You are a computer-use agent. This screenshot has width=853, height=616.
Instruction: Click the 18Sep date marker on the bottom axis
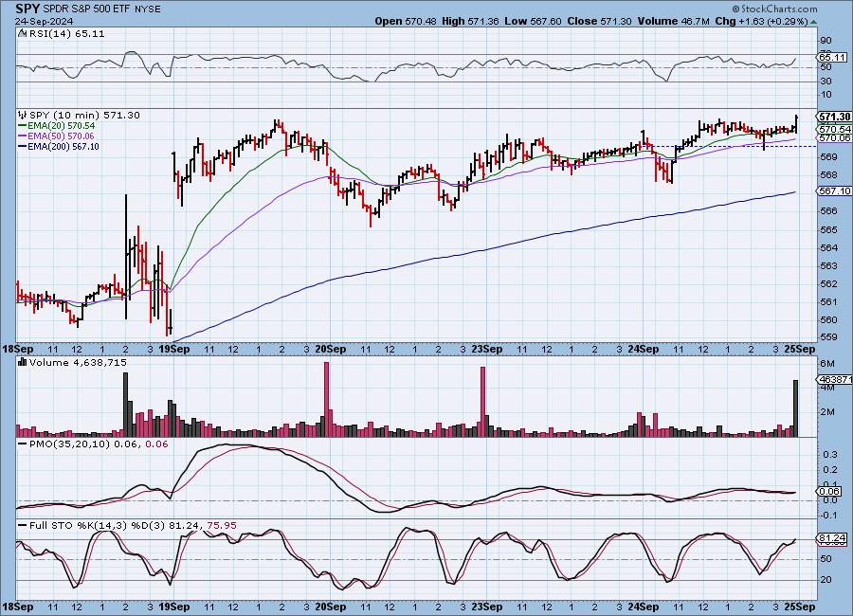tap(18, 607)
